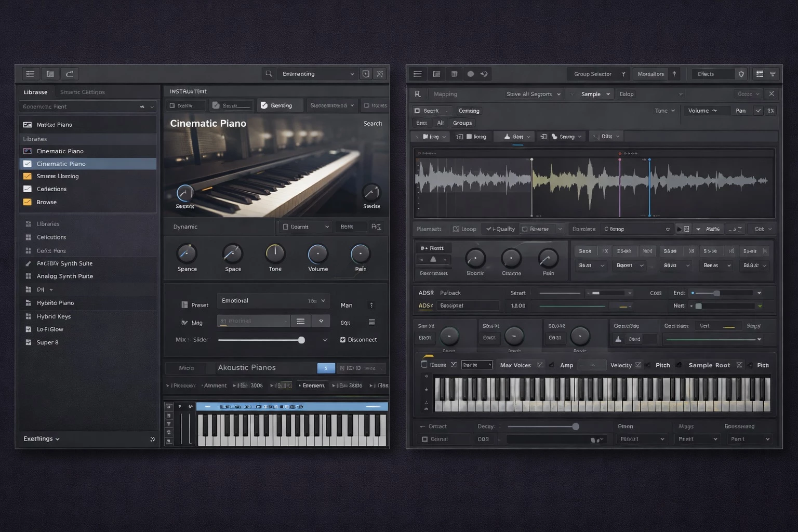Click the shield icon next to Effects
This screenshot has height=532, width=798.
pos(741,74)
